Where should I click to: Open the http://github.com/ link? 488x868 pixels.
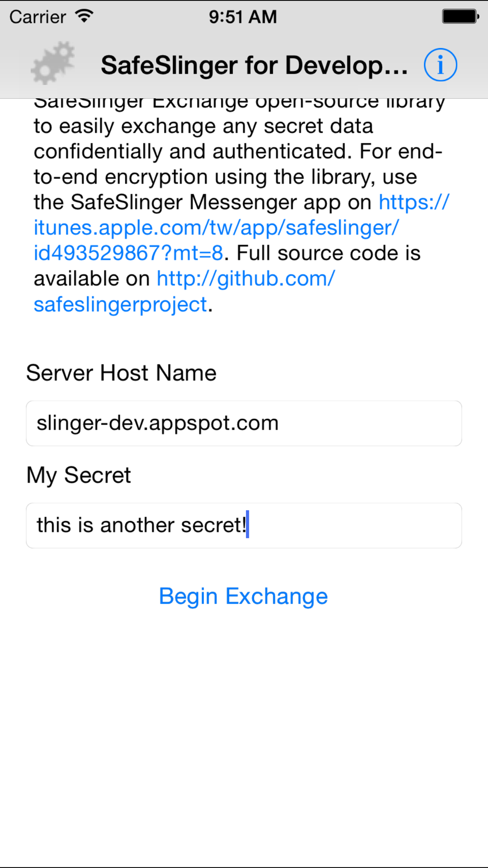point(246,278)
